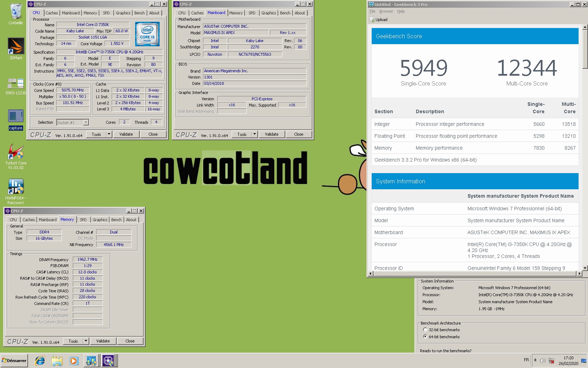
Task: Click Close button in Mainboard CPU-Z window
Action: tap(299, 134)
